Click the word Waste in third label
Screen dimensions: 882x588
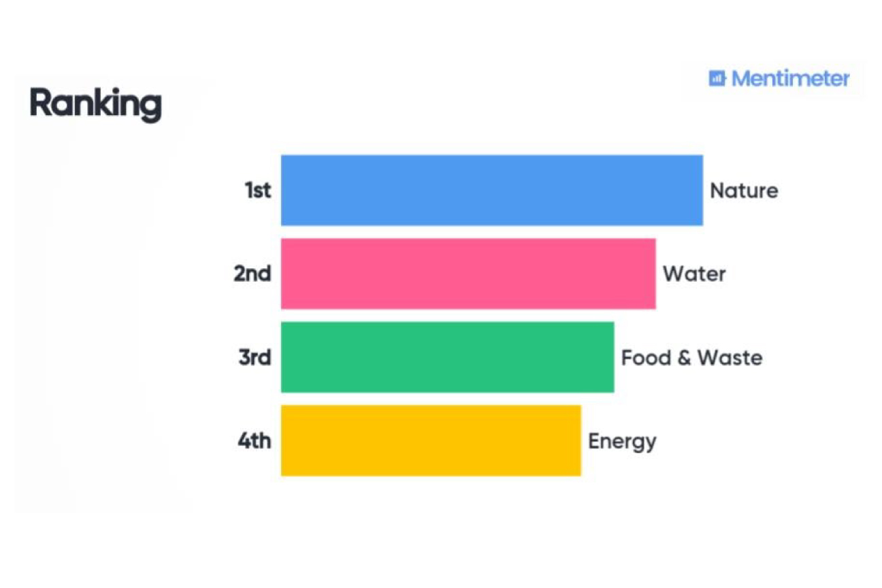click(730, 358)
